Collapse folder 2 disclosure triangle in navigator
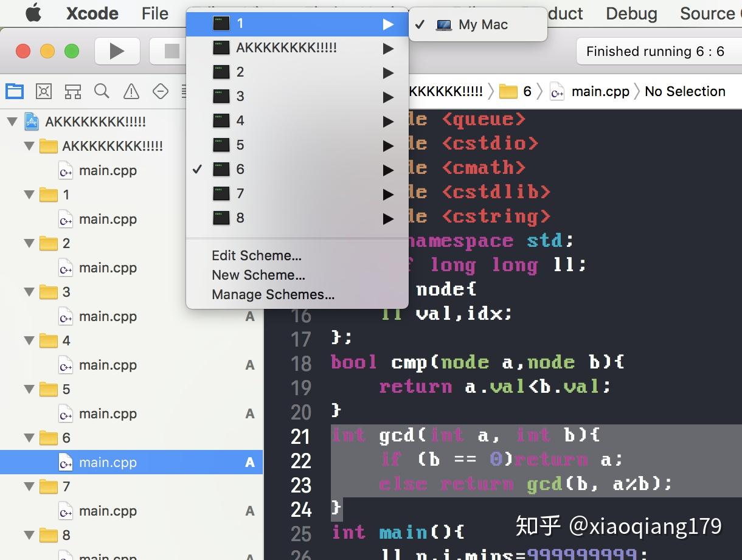Image resolution: width=742 pixels, height=560 pixels. tap(29, 243)
